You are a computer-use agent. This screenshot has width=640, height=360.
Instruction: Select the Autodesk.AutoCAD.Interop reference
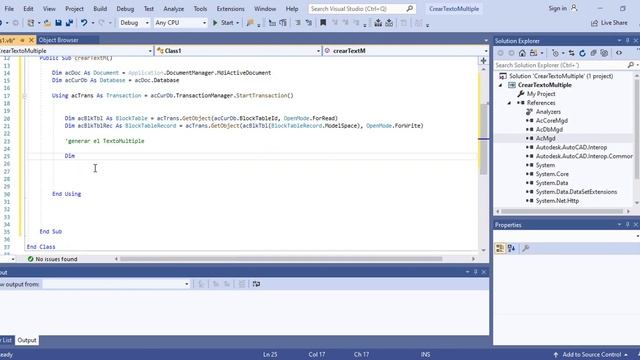[571, 147]
